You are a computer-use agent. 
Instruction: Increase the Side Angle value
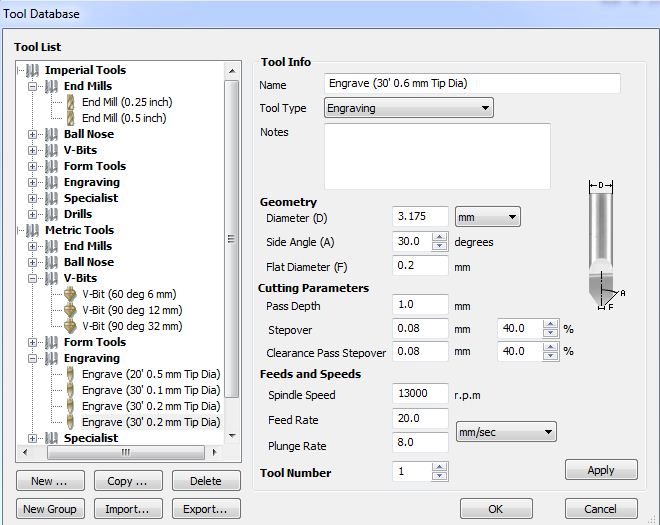point(439,237)
